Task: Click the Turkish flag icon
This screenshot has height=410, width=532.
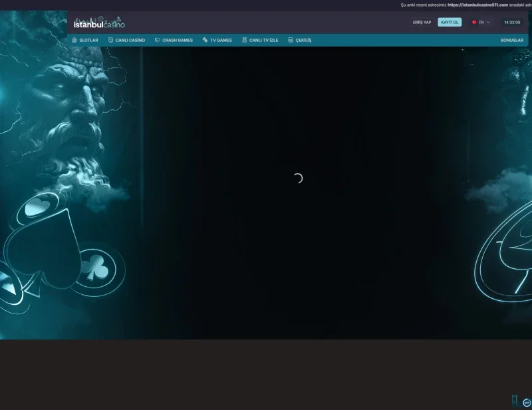Action: 474,23
